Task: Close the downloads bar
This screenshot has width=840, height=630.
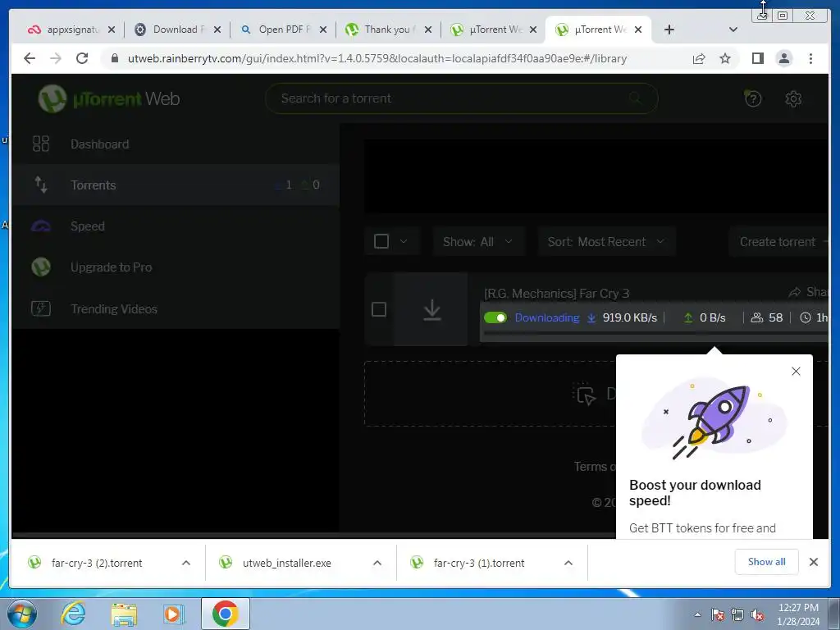Action: (x=813, y=561)
